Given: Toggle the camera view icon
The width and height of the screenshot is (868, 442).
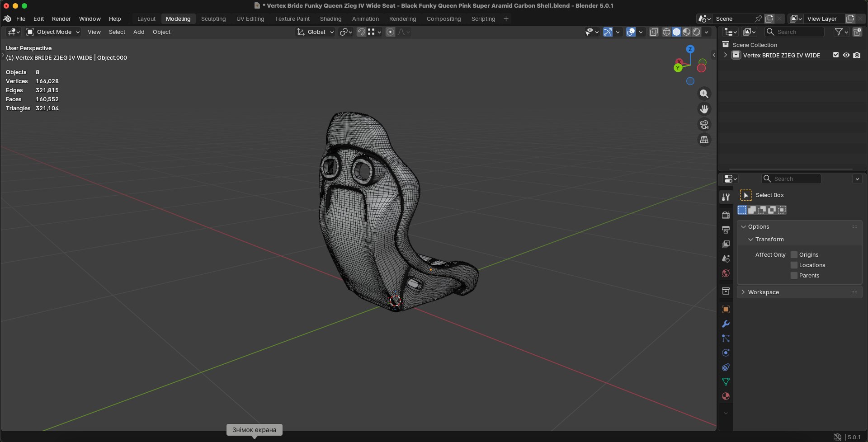Looking at the screenshot, I should [704, 124].
